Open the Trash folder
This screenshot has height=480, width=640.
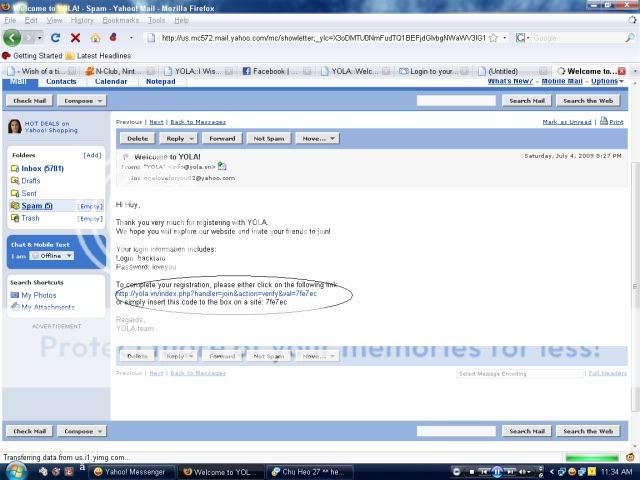coord(30,218)
